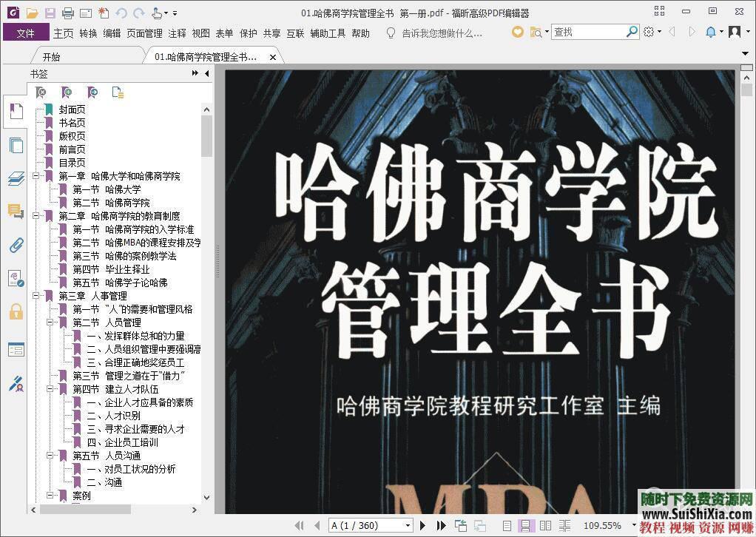Image resolution: width=756 pixels, height=537 pixels.
Task: Click the 告诉我您想做什么 tell-me field
Action: tap(442, 33)
